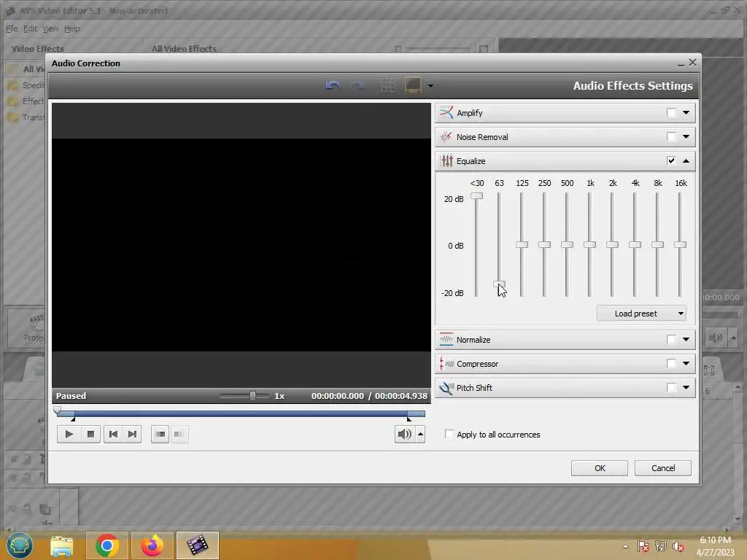This screenshot has height=560, width=747.
Task: Enable the Noise Removal checkbox
Action: pos(671,137)
